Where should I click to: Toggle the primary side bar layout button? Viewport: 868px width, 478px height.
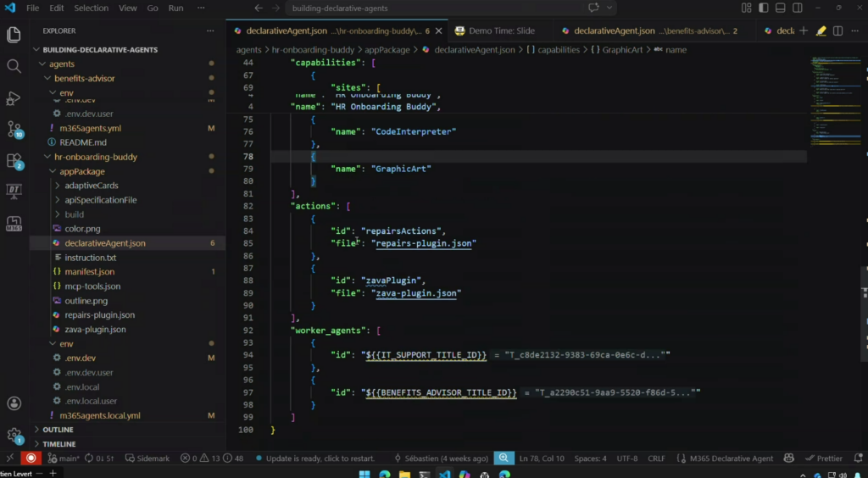click(x=762, y=8)
